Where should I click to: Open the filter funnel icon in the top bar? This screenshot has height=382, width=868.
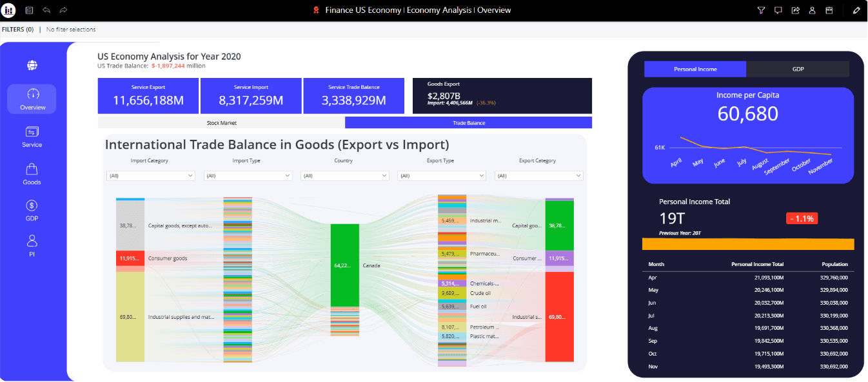[761, 10]
